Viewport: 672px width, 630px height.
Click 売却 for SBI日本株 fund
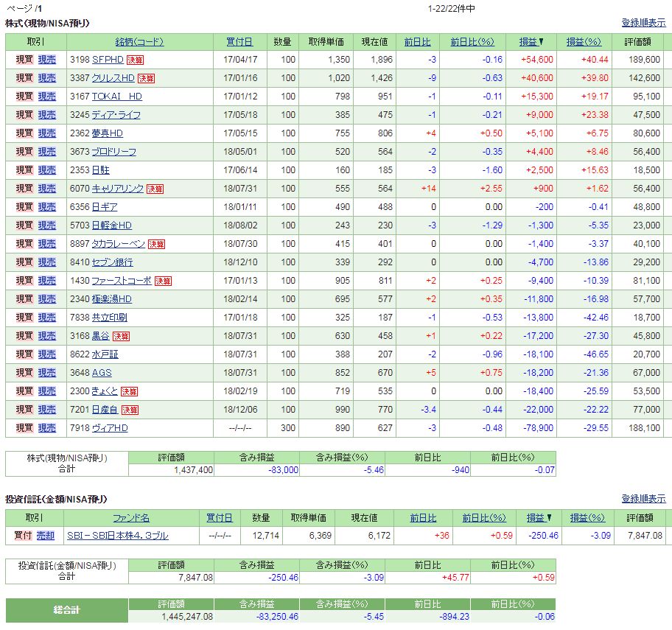(x=46, y=536)
